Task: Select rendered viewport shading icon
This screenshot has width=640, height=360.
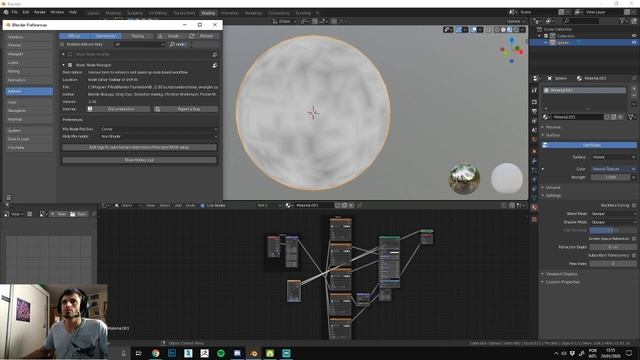Action: (516, 29)
